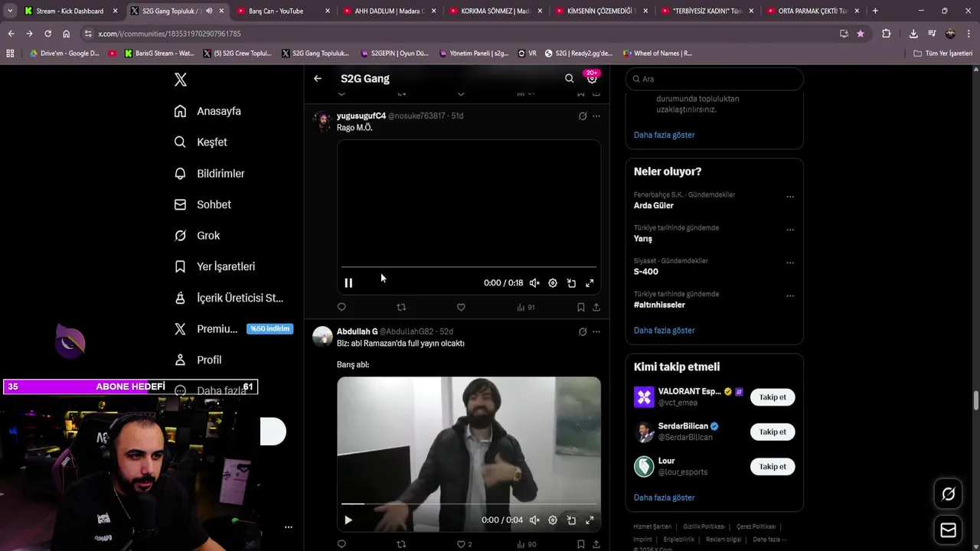Open floating messages envelope button

[x=948, y=530]
